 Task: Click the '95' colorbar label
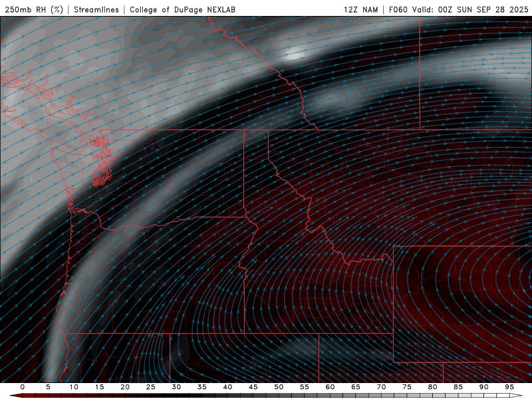[509, 387]
